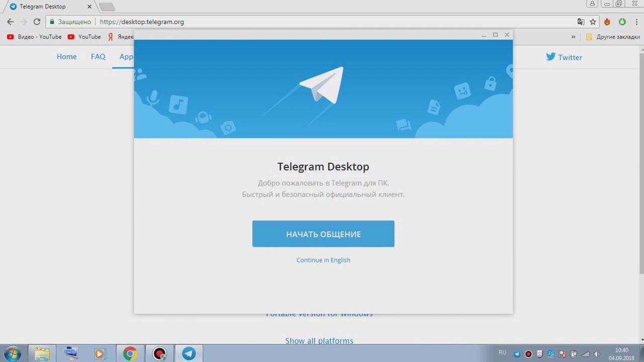Open the network signal tray icon
Screen dimensions: 644x362
click(585, 354)
